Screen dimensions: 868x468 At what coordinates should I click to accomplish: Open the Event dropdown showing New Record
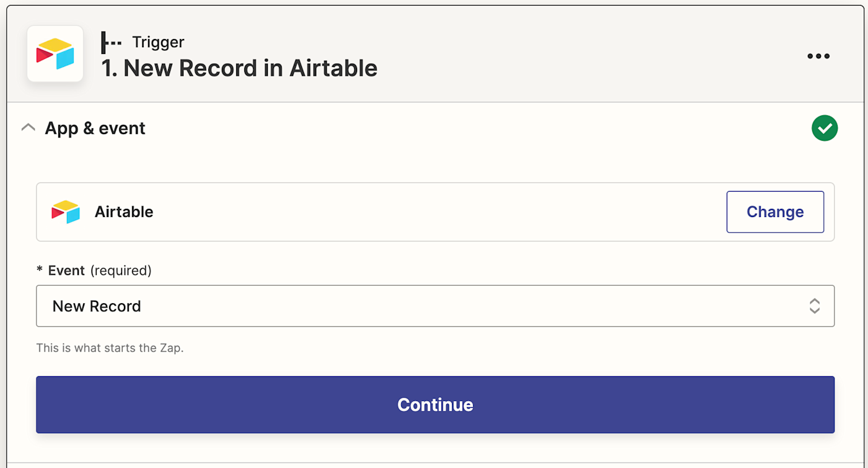[434, 306]
